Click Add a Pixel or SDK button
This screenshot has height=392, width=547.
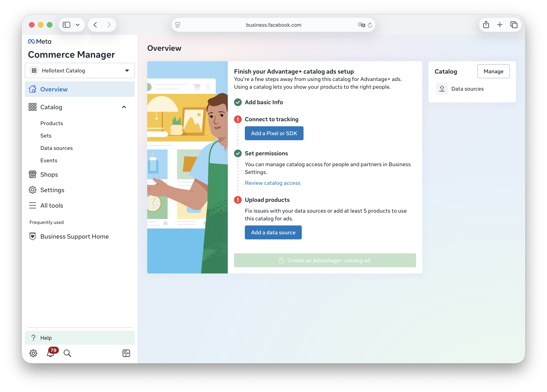(x=274, y=133)
